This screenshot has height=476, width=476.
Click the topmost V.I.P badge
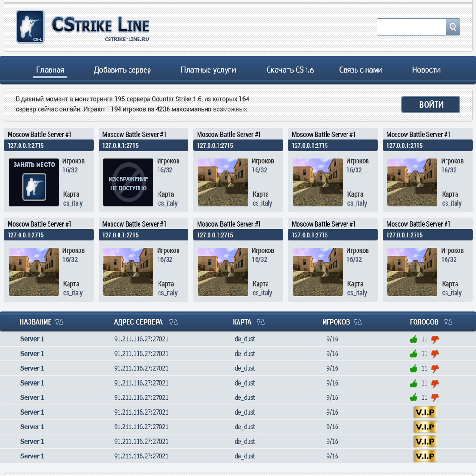pos(425,412)
